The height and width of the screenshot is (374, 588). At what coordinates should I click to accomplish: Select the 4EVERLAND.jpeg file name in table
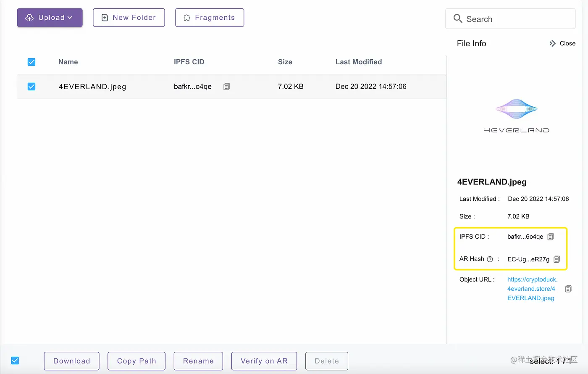[92, 87]
